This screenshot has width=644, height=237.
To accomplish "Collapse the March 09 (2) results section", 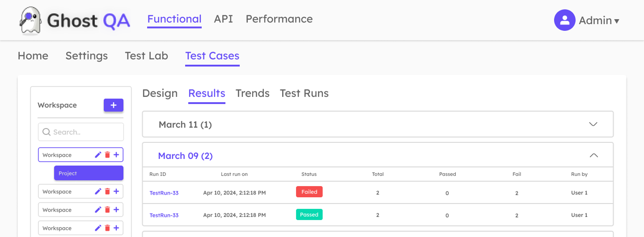I will [593, 155].
